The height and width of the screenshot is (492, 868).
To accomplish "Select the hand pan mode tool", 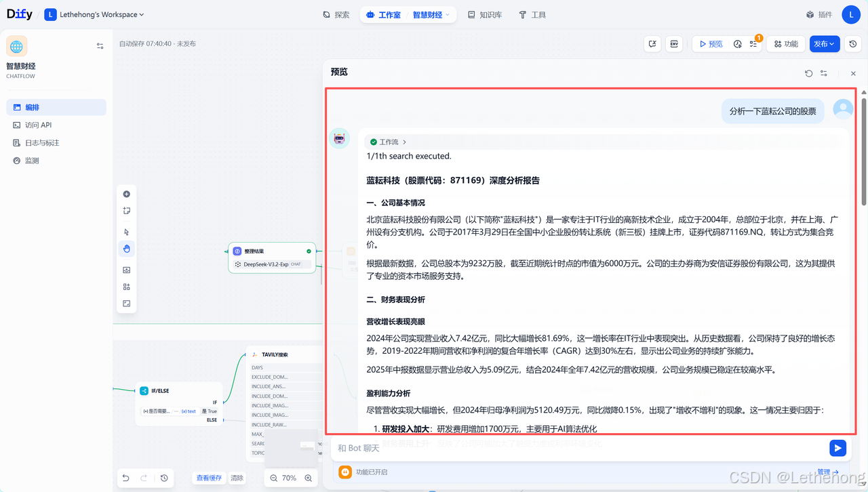I will click(x=127, y=249).
